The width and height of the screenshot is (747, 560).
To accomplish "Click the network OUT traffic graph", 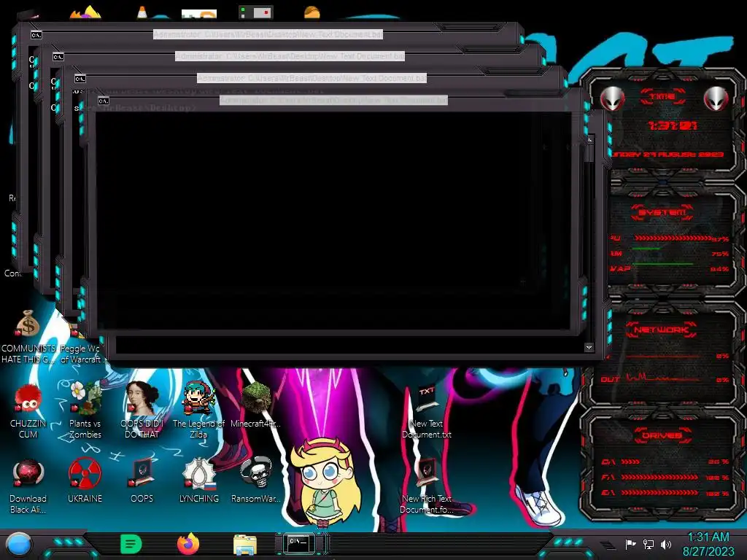I will 662,378.
